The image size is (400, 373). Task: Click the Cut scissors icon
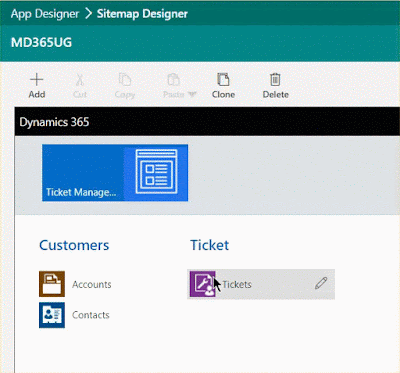80,80
